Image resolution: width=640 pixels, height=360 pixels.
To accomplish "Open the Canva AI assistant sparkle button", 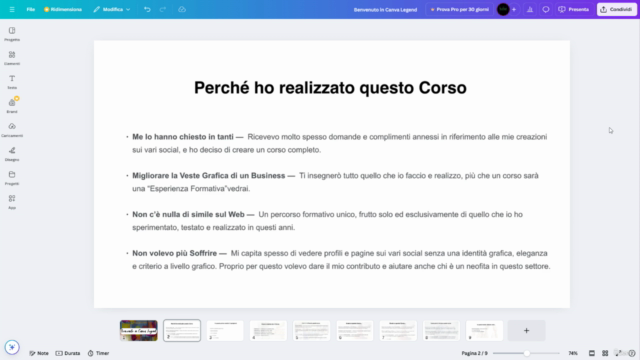I will click(12, 347).
